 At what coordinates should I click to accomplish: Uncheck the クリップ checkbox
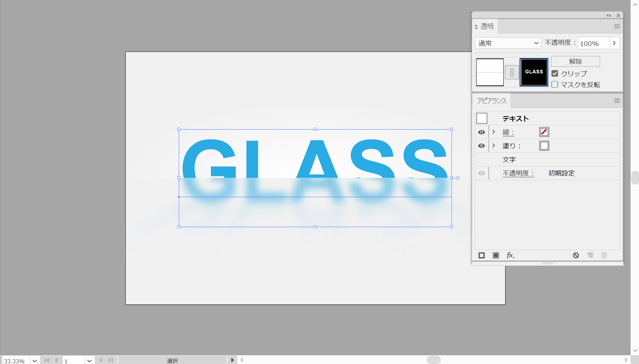(x=555, y=73)
